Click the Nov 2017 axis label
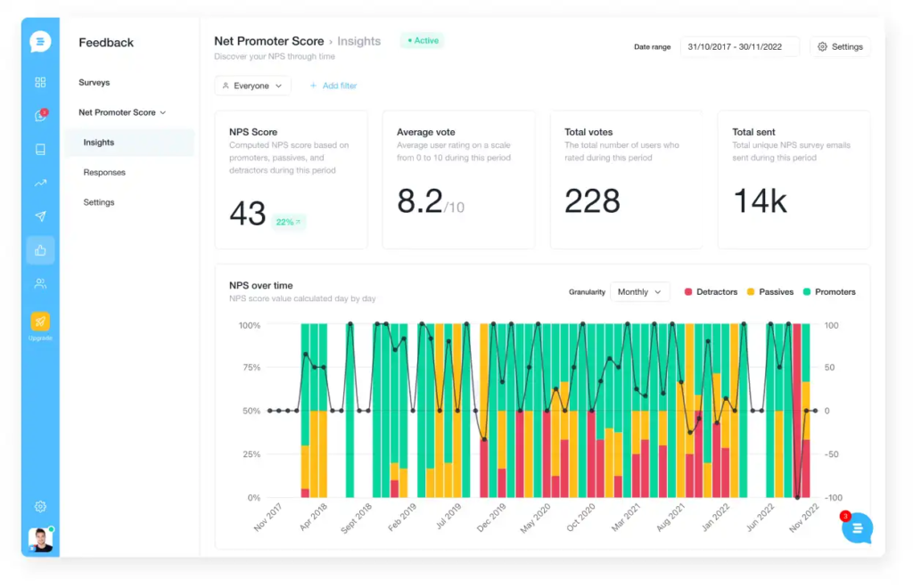Viewport: 913px width, 588px height. pos(268,517)
